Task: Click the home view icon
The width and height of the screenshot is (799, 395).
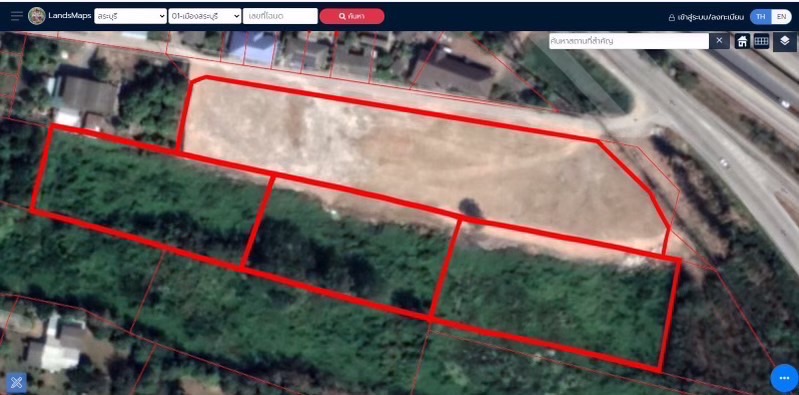Action: [742, 41]
